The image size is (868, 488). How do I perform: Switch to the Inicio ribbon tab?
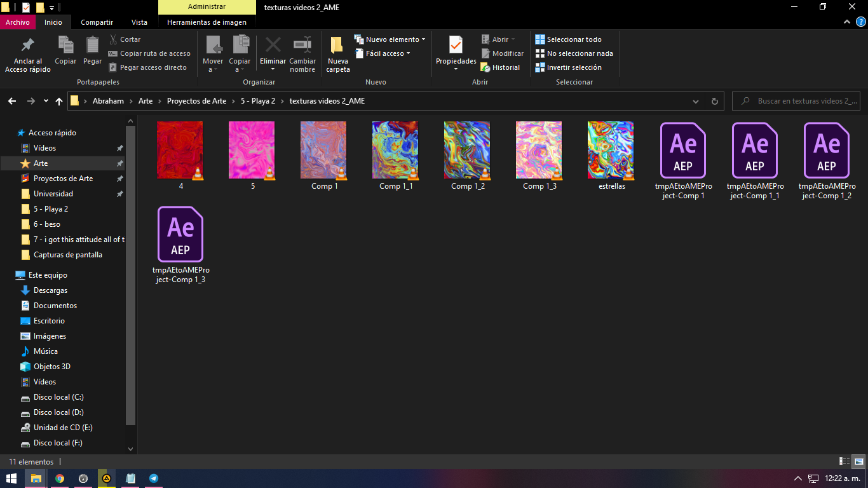(x=53, y=22)
